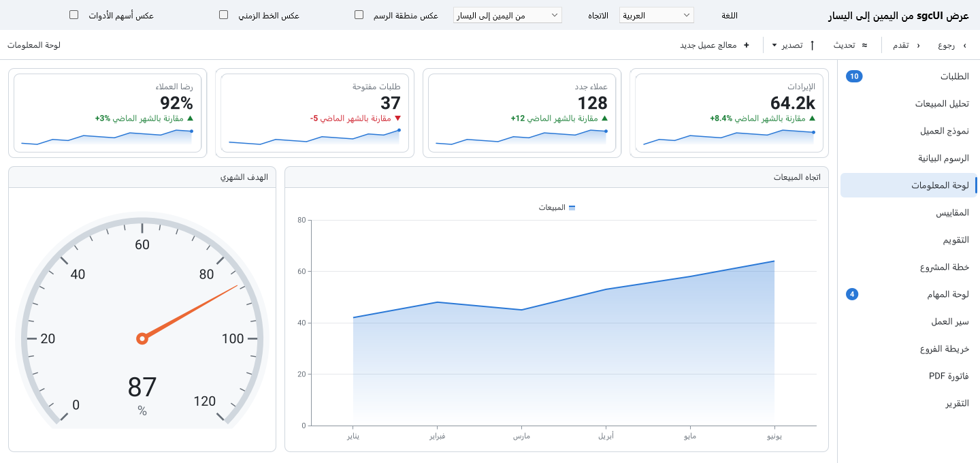Check the عكس منطقة الرسم option
The height and width of the screenshot is (463, 980).
(359, 15)
